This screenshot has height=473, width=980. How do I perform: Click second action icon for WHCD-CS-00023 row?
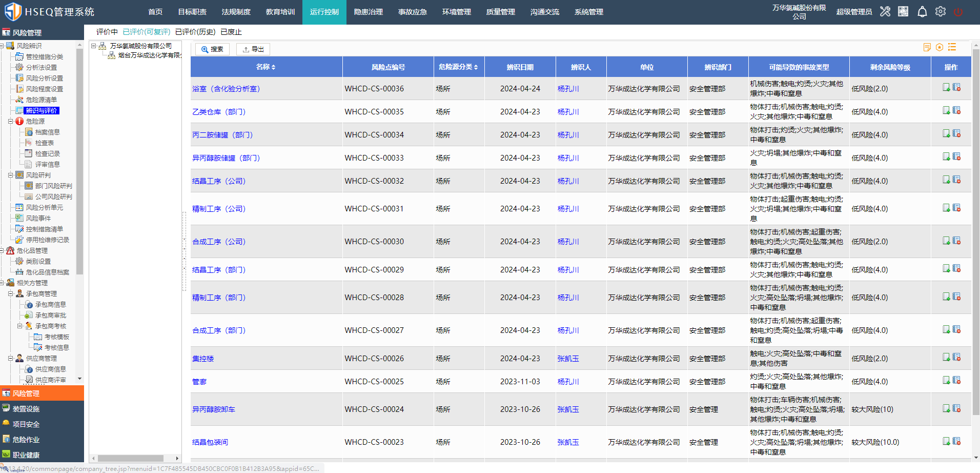[x=956, y=441]
